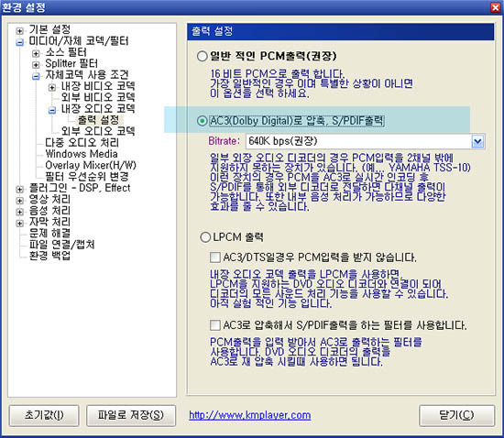Select 문제 해결 tree item
The width and height of the screenshot is (504, 438).
click(x=49, y=233)
